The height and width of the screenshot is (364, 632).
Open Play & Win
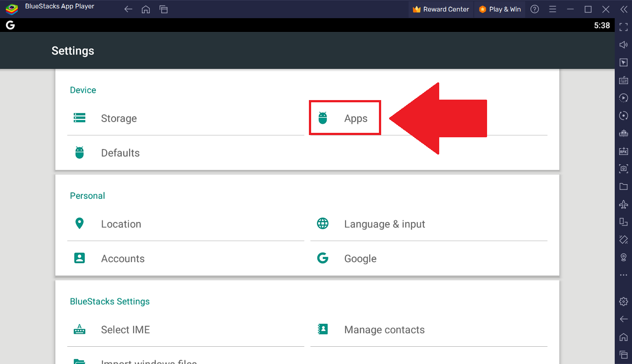pos(499,9)
